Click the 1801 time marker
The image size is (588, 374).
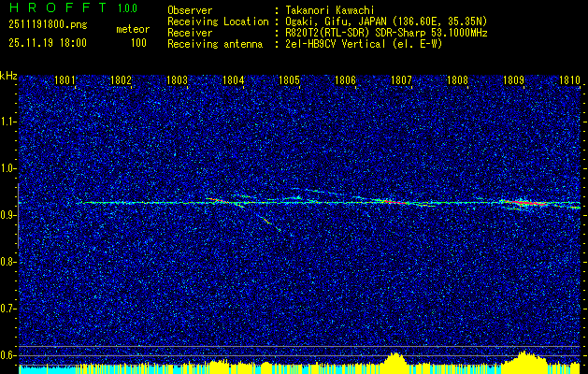tap(65, 80)
